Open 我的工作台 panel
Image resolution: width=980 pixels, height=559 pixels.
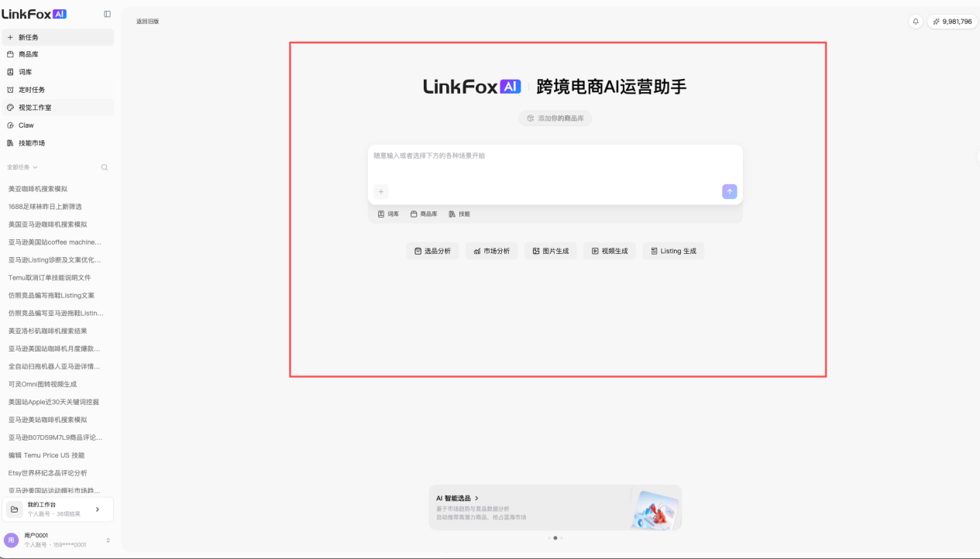(x=57, y=509)
